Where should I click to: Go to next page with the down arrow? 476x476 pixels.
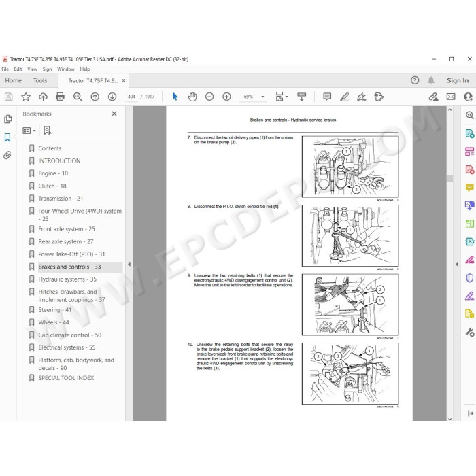(112, 97)
